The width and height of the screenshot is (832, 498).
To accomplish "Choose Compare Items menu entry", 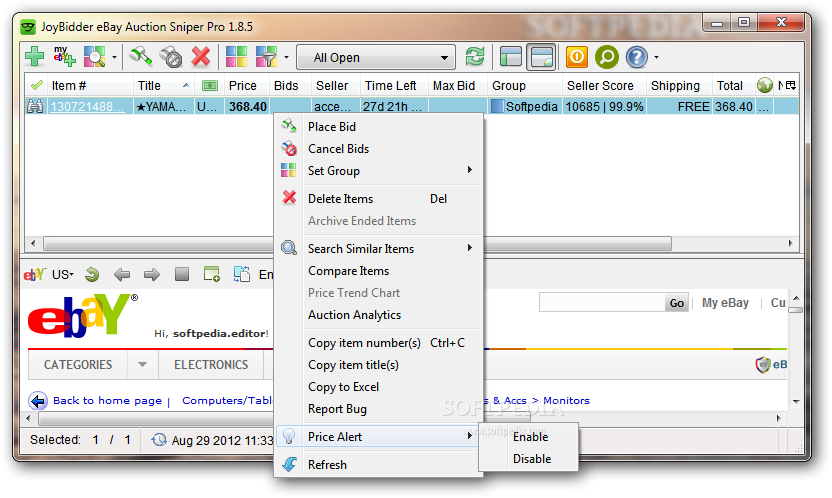I will point(378,271).
